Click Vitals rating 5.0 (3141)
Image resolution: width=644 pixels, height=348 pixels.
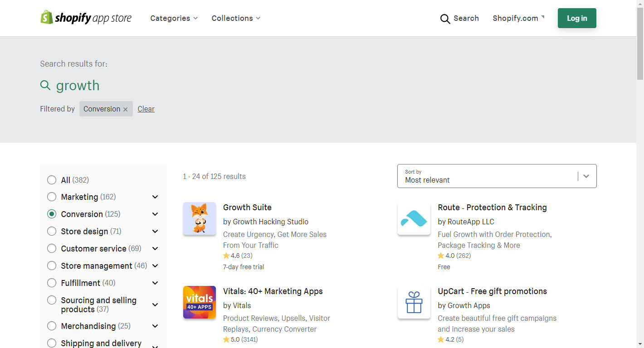(x=240, y=339)
